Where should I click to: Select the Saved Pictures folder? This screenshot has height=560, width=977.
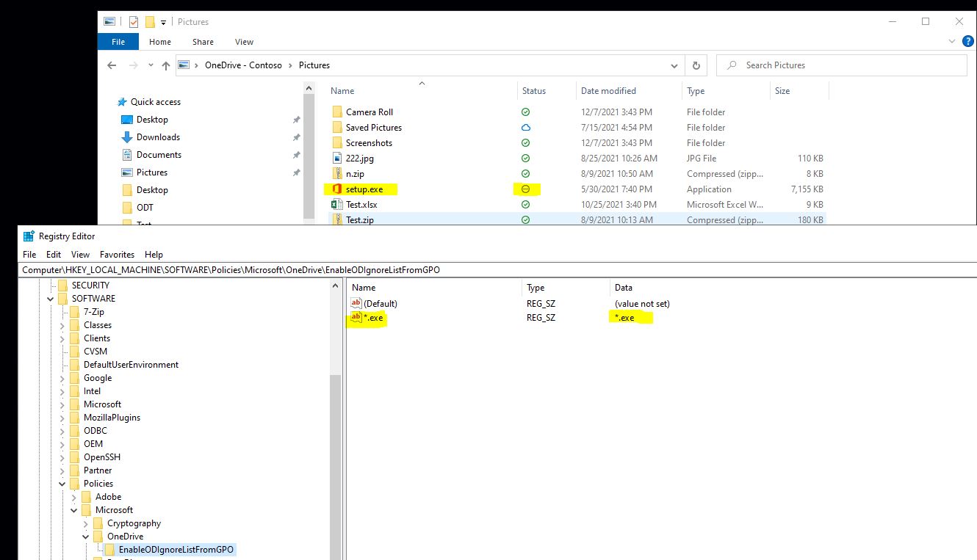[374, 128]
